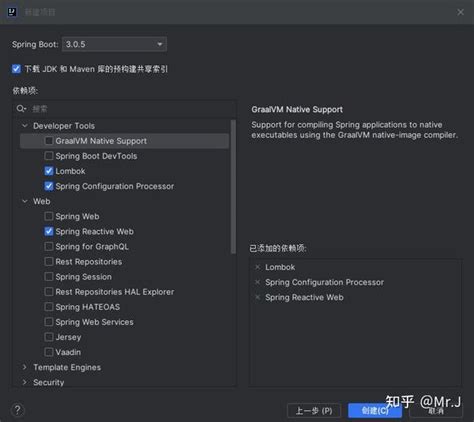
Task: Expand the Template Engines group
Action: (25, 367)
